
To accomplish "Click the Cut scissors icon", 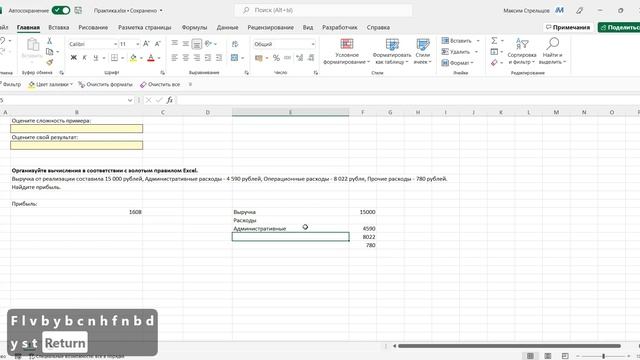I will (49, 41).
